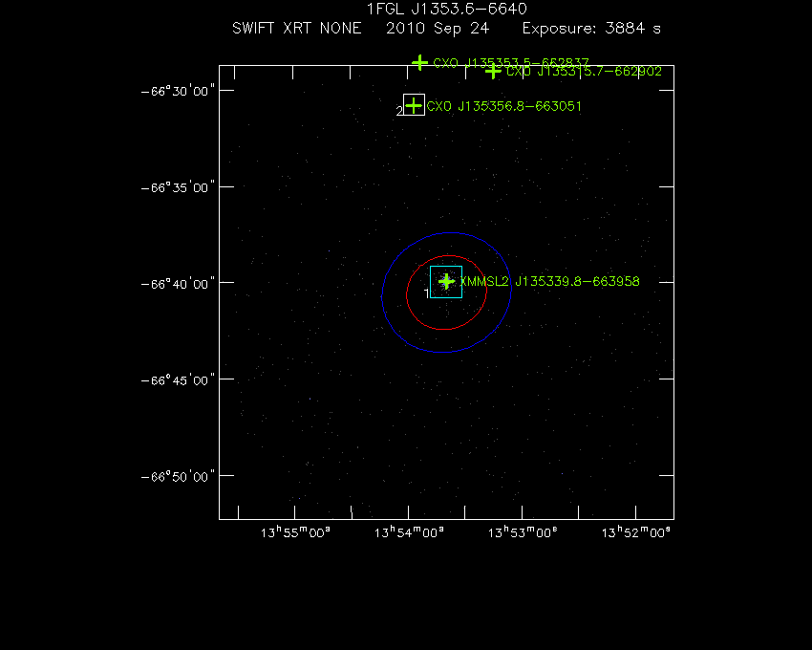
Task: Click green cross marker for CXO J135315.7
Action: 493,71
